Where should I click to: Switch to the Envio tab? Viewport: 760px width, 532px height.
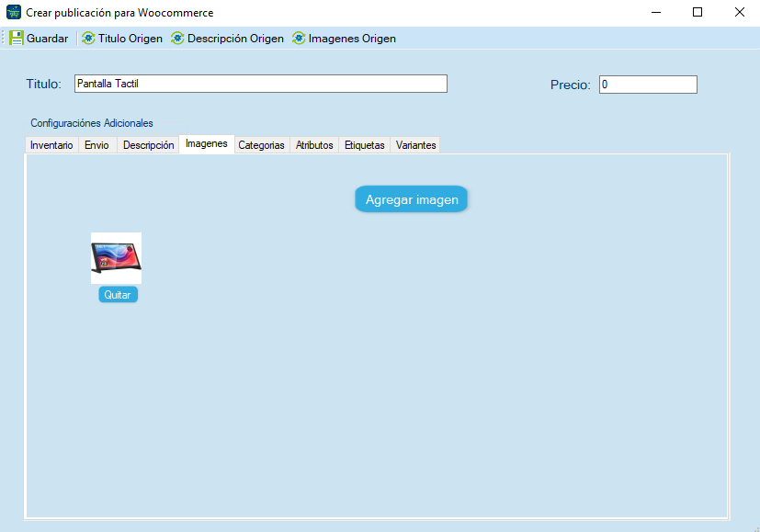point(96,145)
